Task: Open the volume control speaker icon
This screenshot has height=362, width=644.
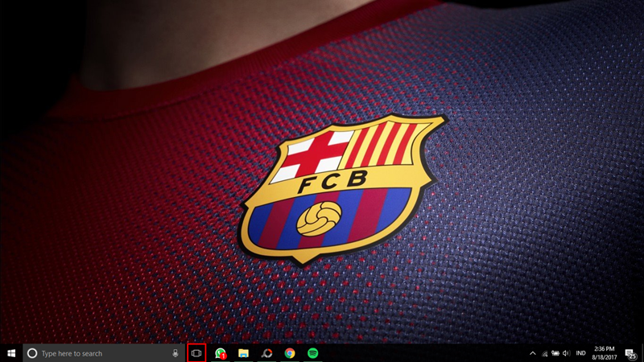Action: click(567, 353)
